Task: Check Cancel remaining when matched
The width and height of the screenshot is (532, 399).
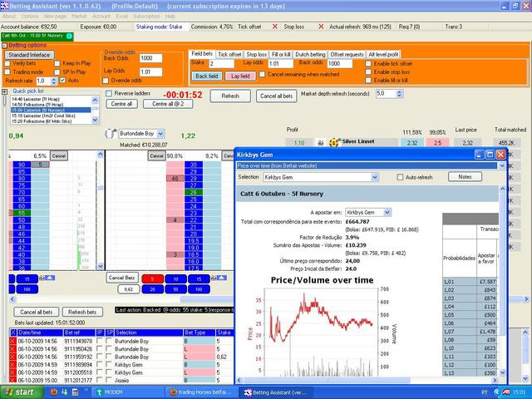Action: tap(263, 74)
